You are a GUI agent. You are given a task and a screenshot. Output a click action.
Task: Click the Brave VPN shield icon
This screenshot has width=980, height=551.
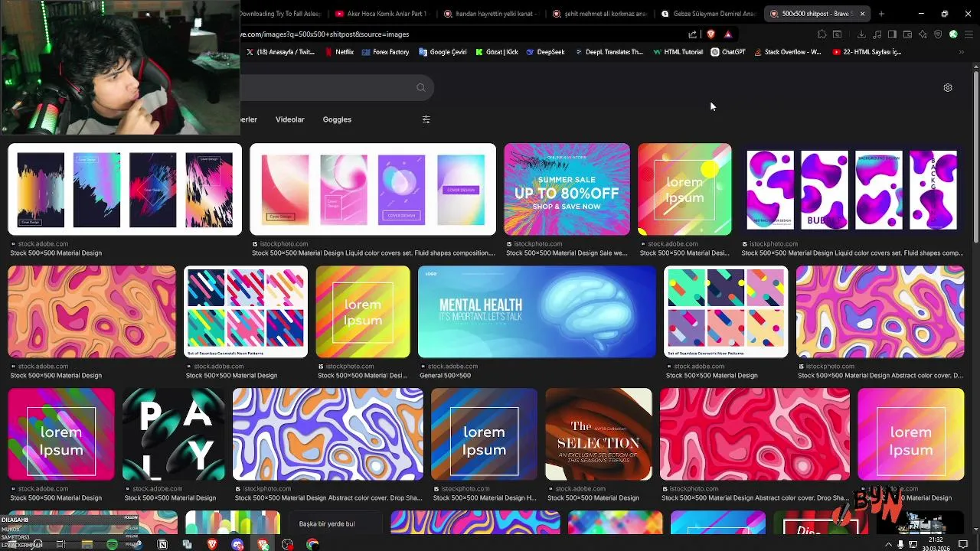click(938, 34)
